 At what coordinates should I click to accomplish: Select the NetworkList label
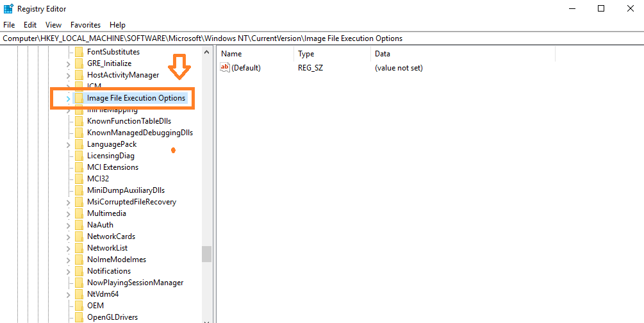[x=107, y=248]
